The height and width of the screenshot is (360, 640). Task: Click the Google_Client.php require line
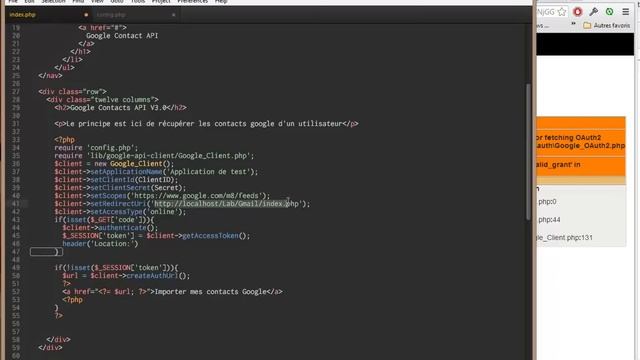tap(154, 156)
